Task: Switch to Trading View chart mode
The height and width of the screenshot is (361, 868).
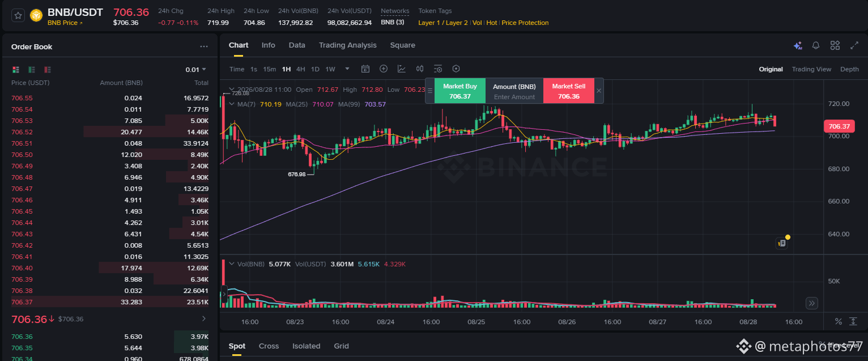Action: click(811, 69)
